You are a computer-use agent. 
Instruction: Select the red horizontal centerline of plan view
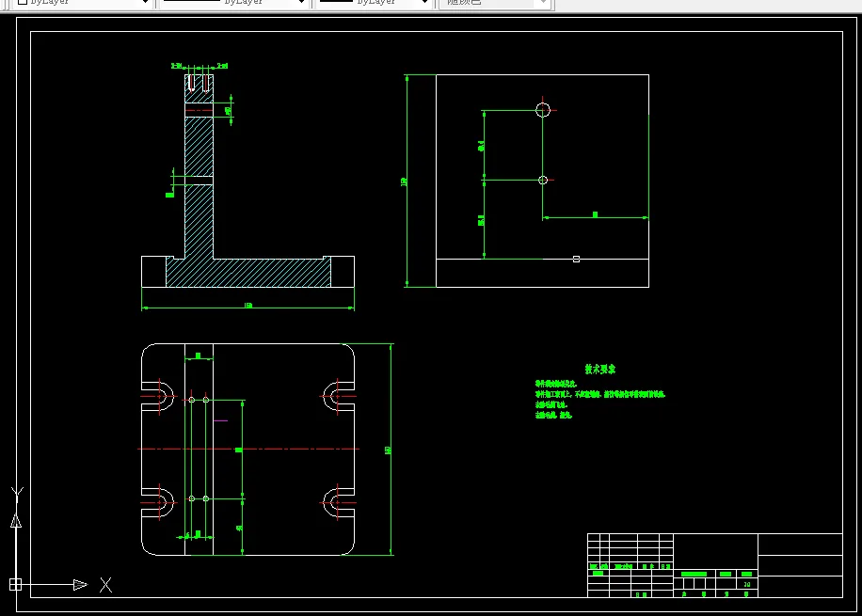[x=248, y=449]
